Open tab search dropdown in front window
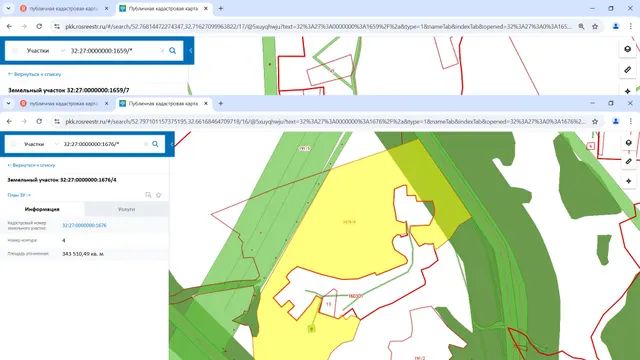Screen dimensions: 640x360 click(8, 103)
